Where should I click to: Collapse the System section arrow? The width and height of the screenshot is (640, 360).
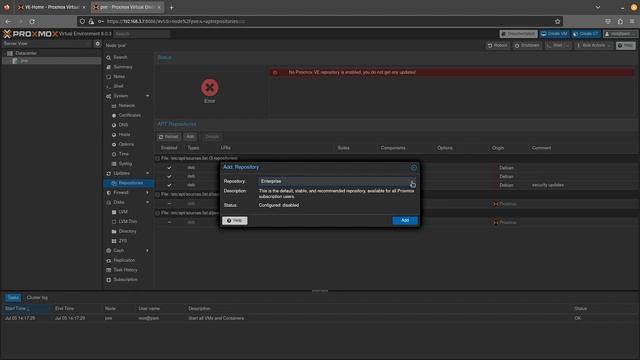tap(147, 96)
